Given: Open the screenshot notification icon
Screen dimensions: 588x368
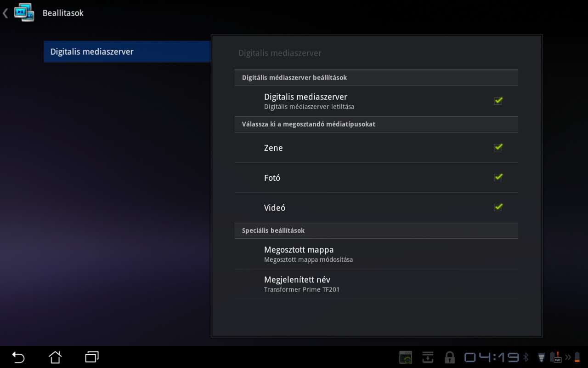Looking at the screenshot, I should 406,357.
